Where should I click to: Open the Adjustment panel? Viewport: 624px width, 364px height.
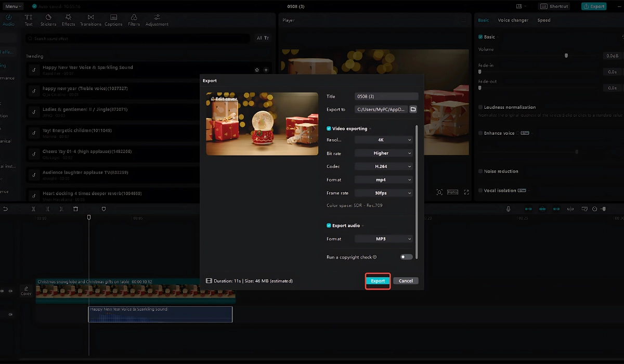pyautogui.click(x=157, y=20)
